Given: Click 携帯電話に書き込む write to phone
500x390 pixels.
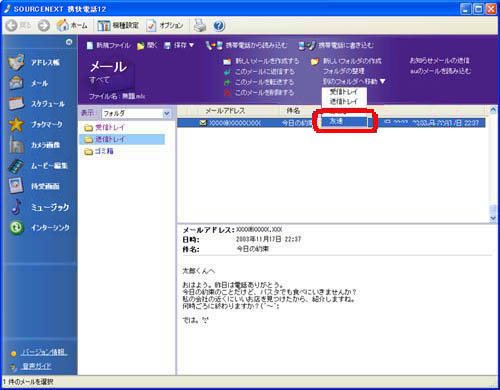Looking at the screenshot, I should 336,45.
